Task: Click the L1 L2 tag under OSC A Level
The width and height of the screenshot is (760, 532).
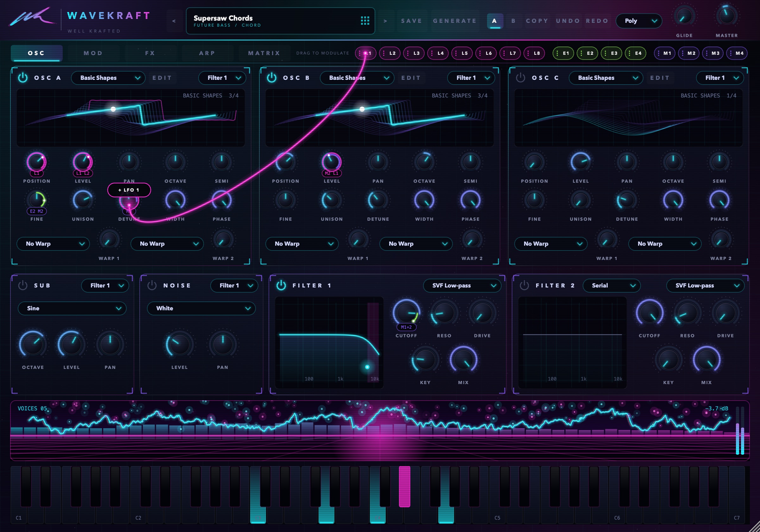Action: pyautogui.click(x=83, y=173)
